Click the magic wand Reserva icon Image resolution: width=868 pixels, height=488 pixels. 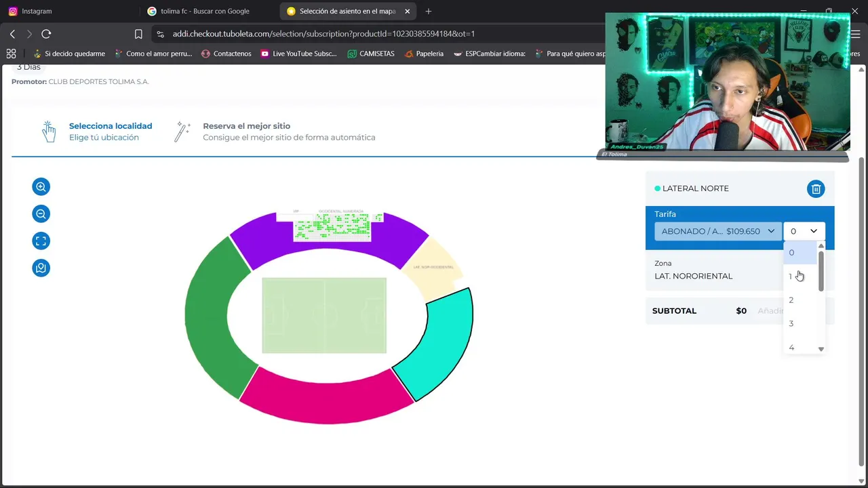click(182, 131)
